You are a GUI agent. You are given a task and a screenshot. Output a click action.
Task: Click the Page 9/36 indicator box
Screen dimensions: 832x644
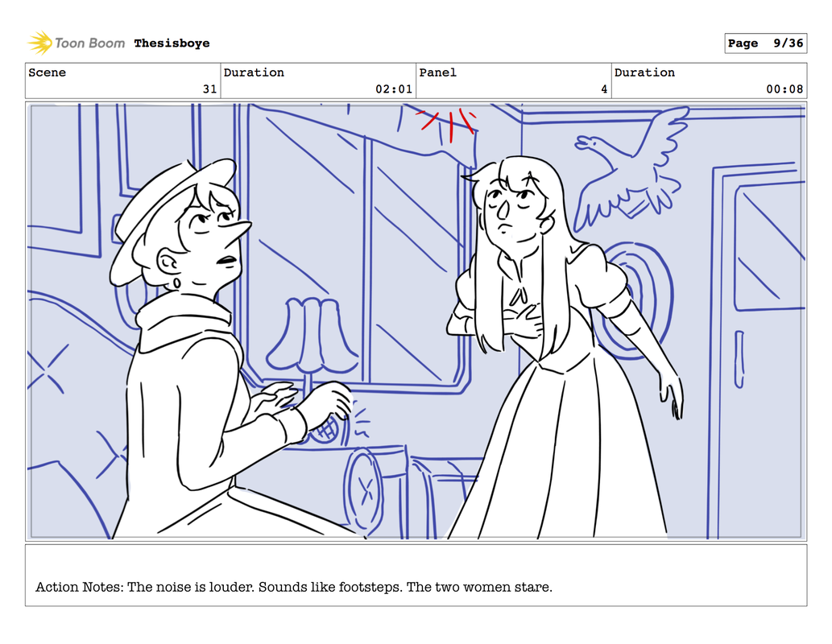766,43
